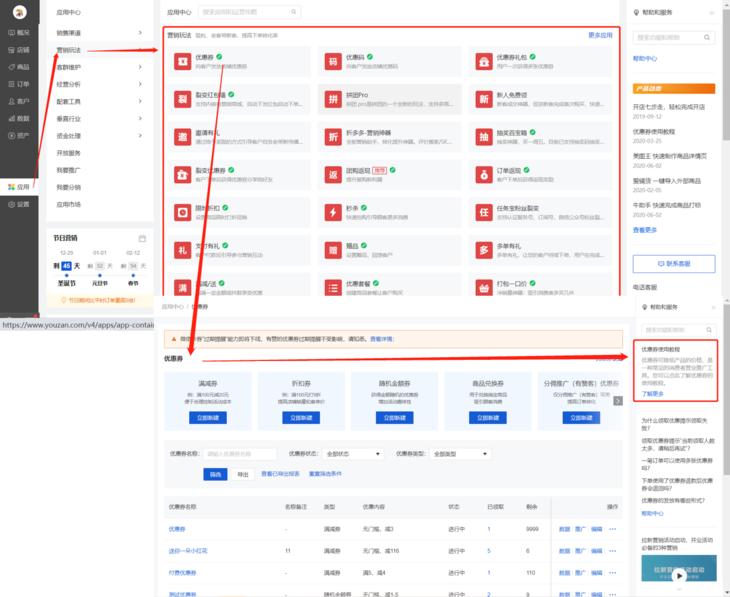This screenshot has width=730, height=597.
Task: Click the 重置筛选条件 link
Action: (x=325, y=474)
